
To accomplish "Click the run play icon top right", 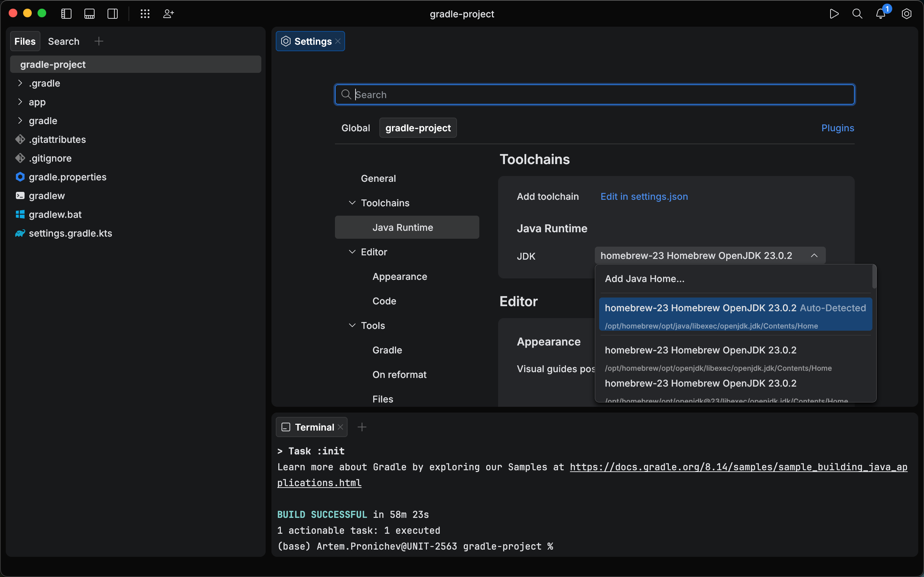I will click(834, 14).
